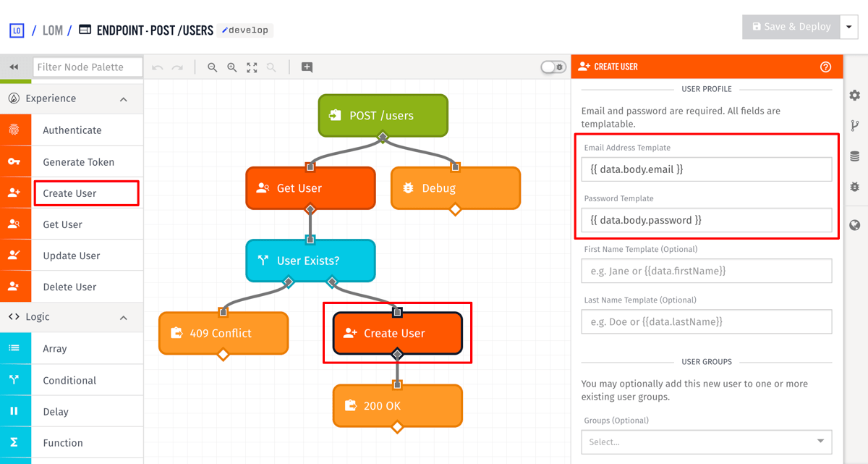
Task: Open the versions branch side tab
Action: (855, 126)
